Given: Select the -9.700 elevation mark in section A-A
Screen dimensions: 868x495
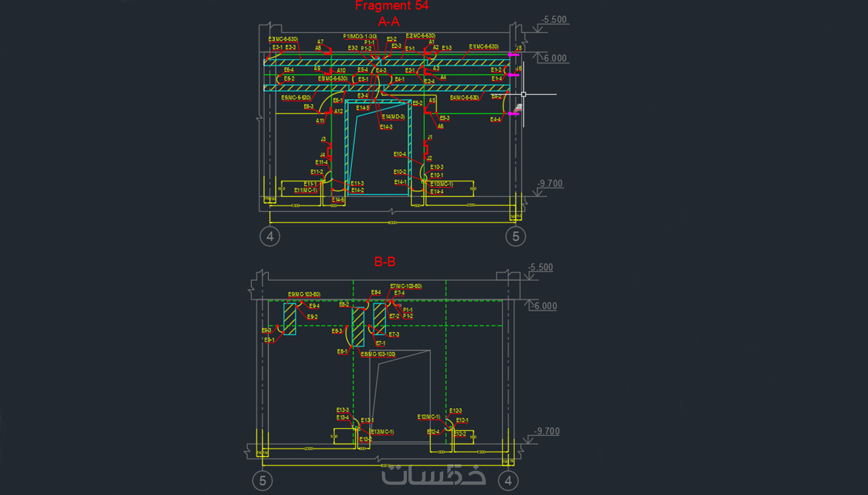Looking at the screenshot, I should click(550, 183).
